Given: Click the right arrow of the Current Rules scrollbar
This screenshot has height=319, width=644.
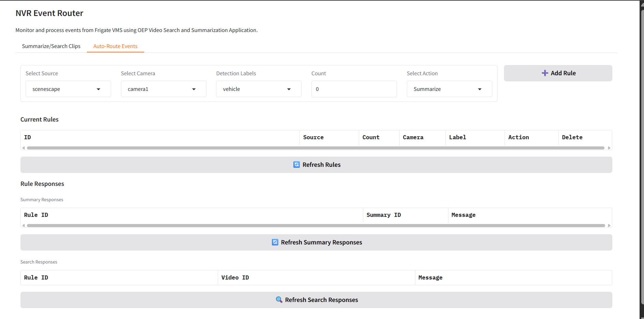Looking at the screenshot, I should (609, 148).
